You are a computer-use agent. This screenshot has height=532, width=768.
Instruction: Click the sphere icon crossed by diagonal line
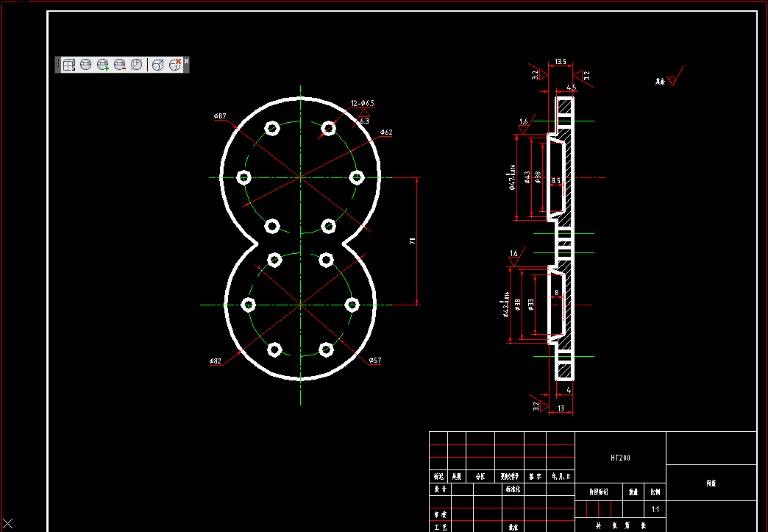(137, 65)
